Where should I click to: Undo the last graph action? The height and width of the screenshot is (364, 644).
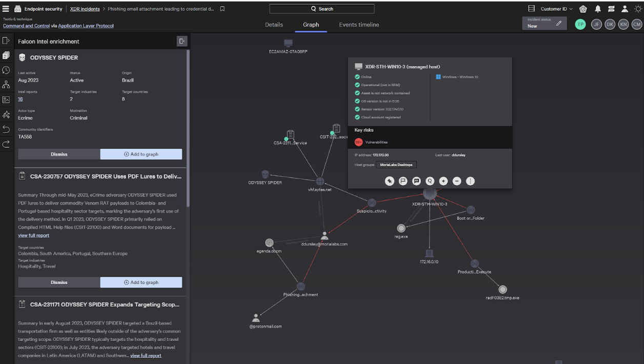(6, 129)
